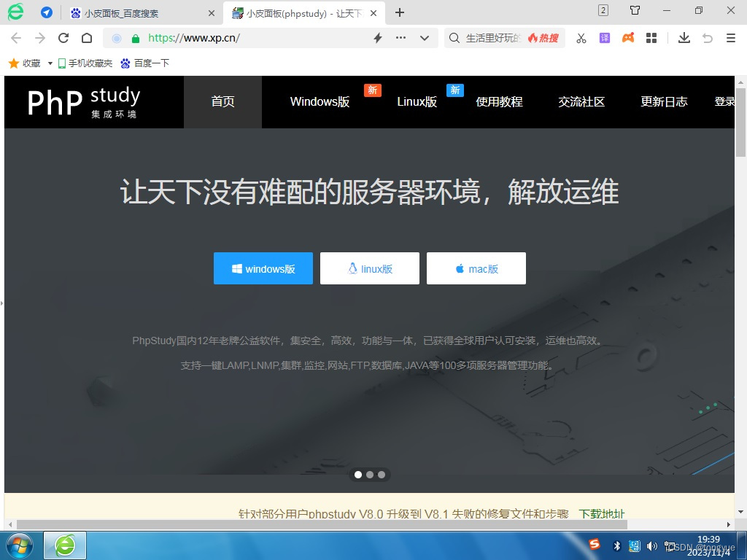Click the screenshot scissors icon in toolbar
This screenshot has width=747, height=560.
pos(581,38)
